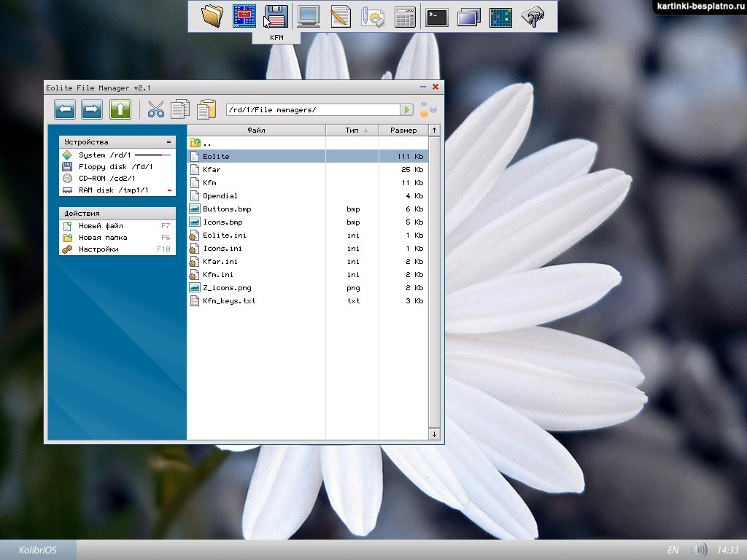
Task: Toggle the volume speaker in taskbar
Action: (x=699, y=550)
